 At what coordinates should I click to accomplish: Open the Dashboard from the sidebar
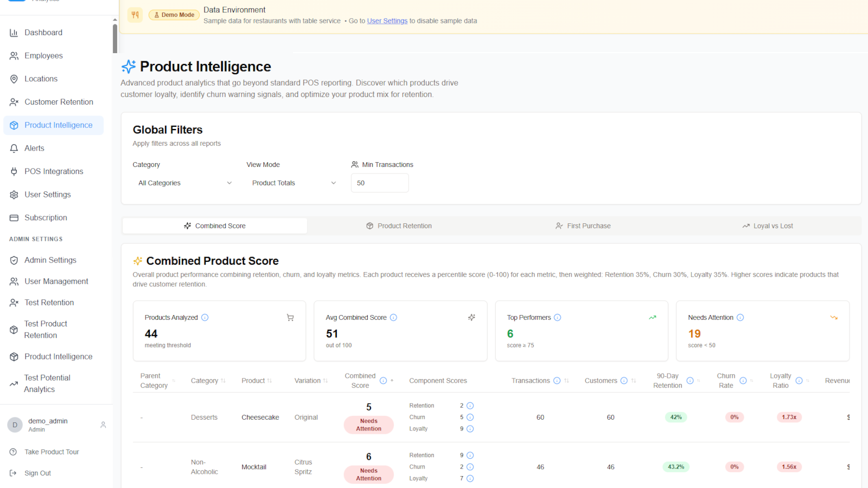click(x=43, y=32)
